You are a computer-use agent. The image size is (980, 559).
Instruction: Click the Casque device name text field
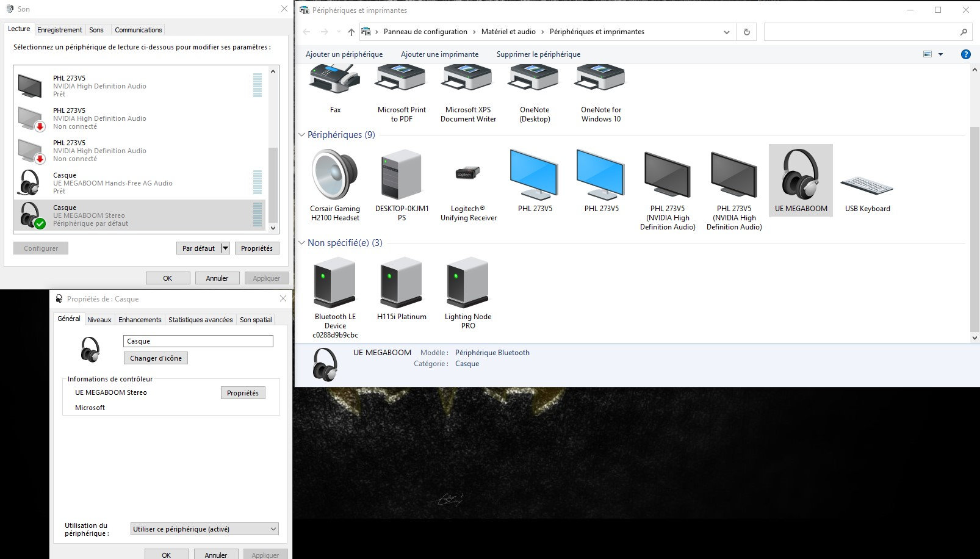198,341
